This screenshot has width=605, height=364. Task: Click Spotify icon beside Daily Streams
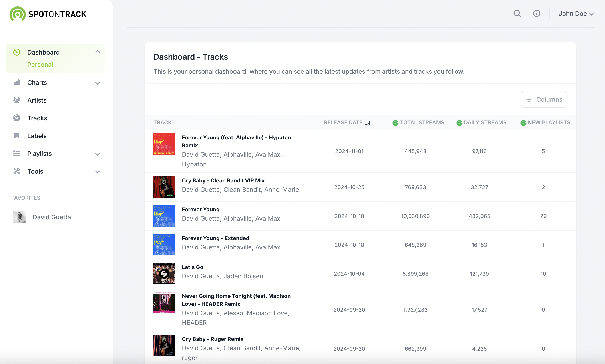pos(459,123)
